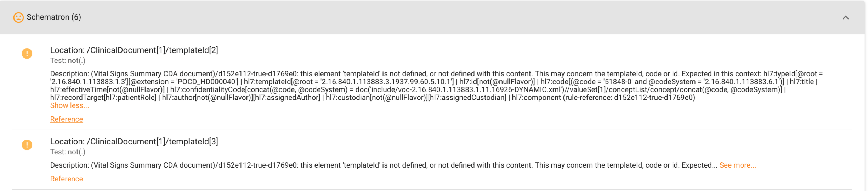The width and height of the screenshot is (868, 191).
Task: Open the Reference link for templateId[2]
Action: point(67,119)
